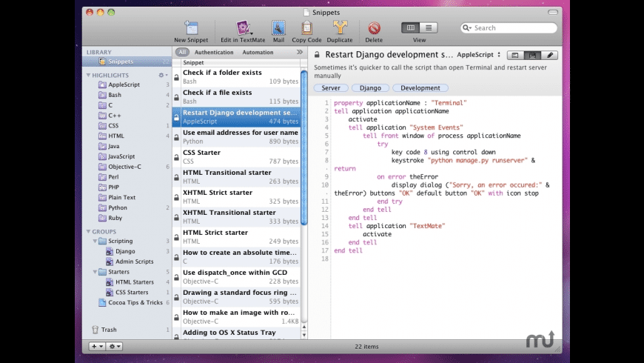Viewport: 644px width, 363px height.
Task: Select the Ruby highlight folder
Action: (115, 219)
